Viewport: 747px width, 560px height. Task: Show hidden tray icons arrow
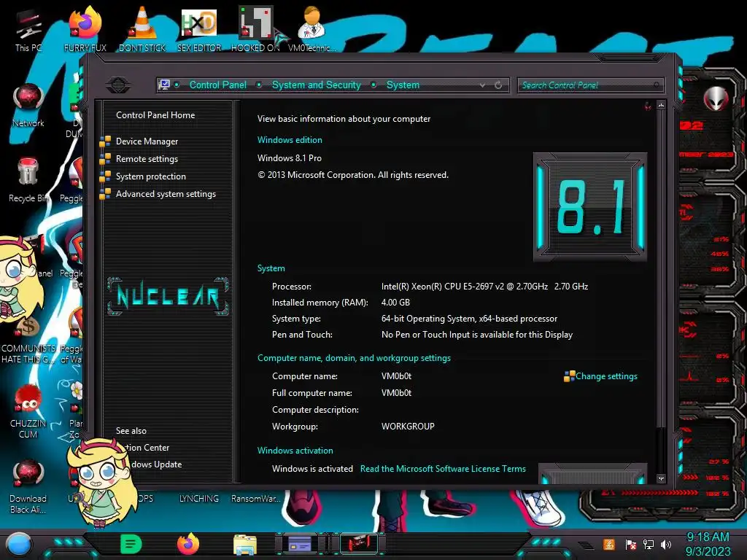click(587, 545)
